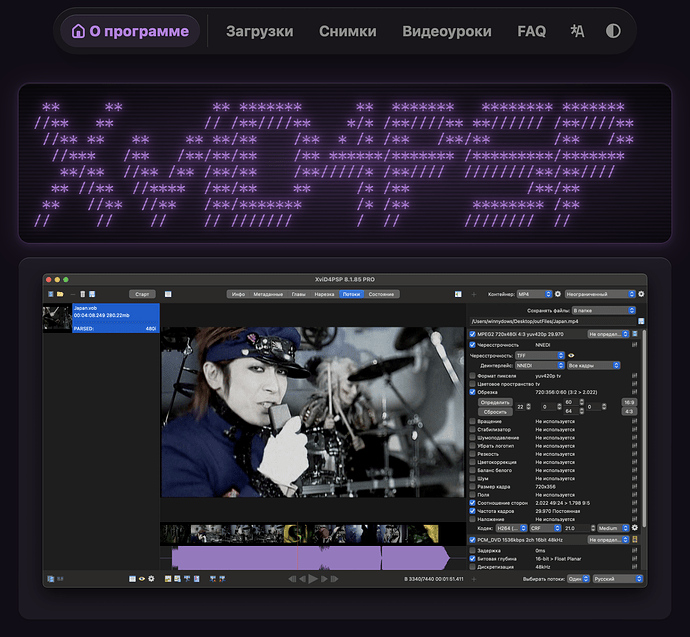Switch to the Нарезка tab

[x=324, y=294]
